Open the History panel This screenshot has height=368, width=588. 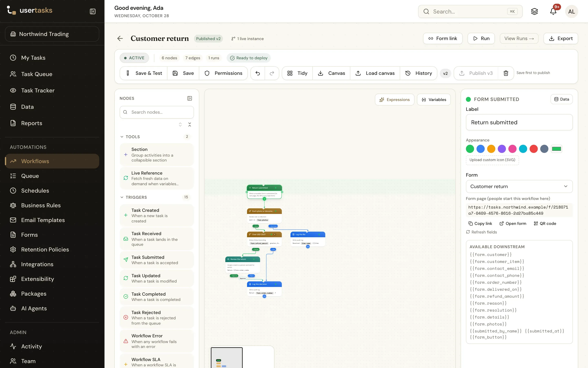418,73
